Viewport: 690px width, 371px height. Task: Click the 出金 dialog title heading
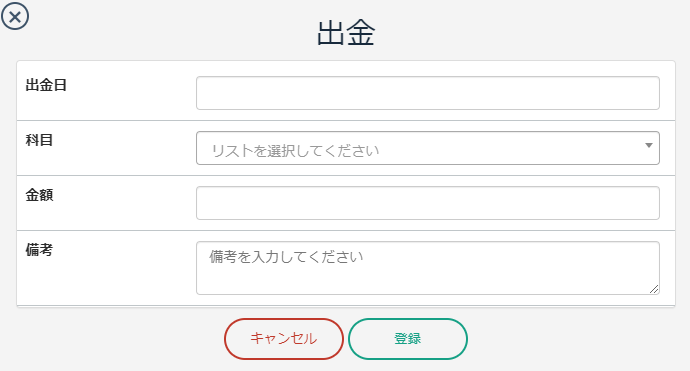point(346,33)
